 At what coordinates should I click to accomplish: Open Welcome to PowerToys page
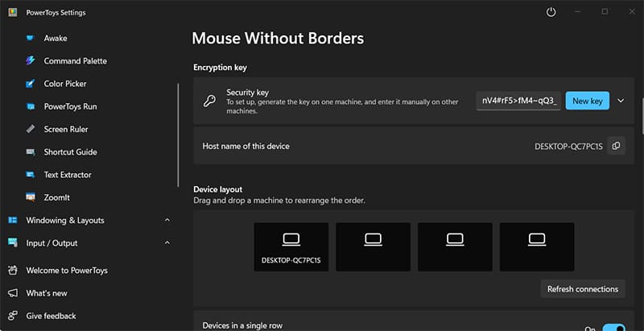[67, 271]
